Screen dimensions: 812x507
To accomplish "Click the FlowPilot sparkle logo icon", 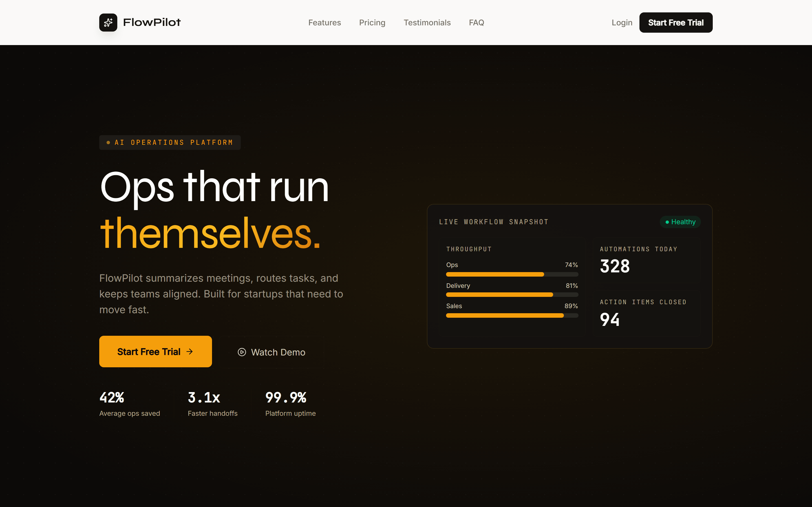I will 108,23.
